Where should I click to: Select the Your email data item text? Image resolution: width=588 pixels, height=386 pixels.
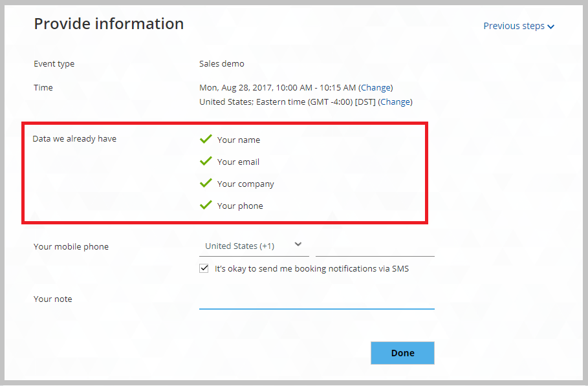click(238, 162)
